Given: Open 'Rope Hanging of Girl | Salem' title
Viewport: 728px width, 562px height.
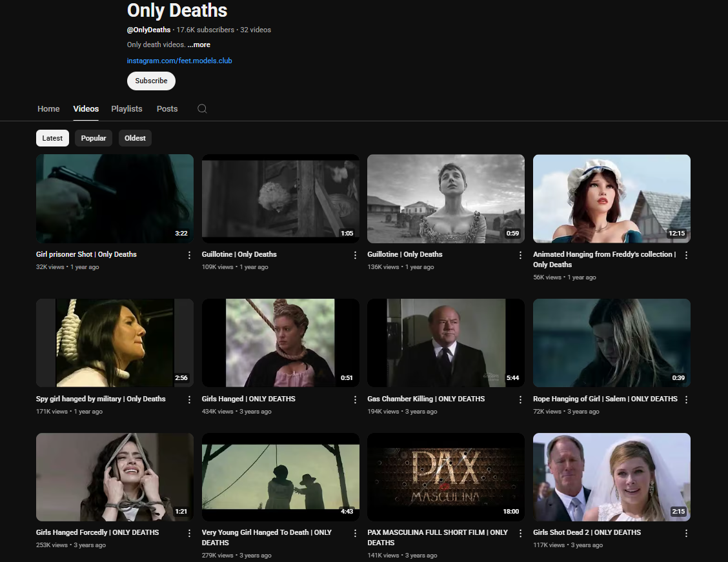Looking at the screenshot, I should coord(605,399).
